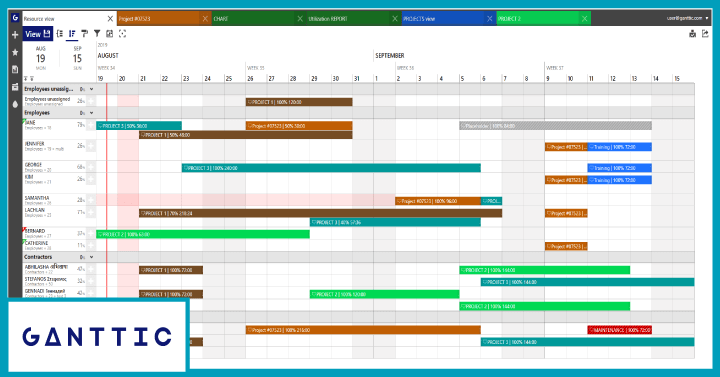
Task: Add a task in LACHLAN's row plus
Action: pyautogui.click(x=91, y=212)
